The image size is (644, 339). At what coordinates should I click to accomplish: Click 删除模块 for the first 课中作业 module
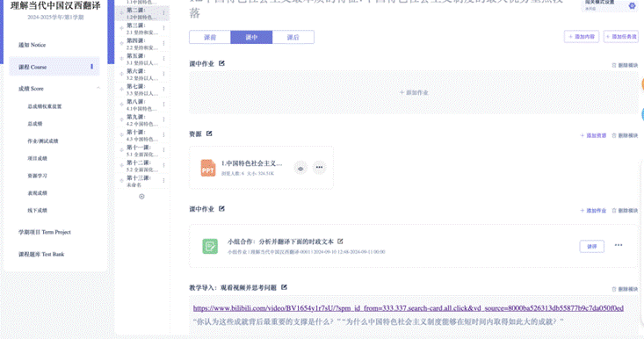[x=625, y=65]
